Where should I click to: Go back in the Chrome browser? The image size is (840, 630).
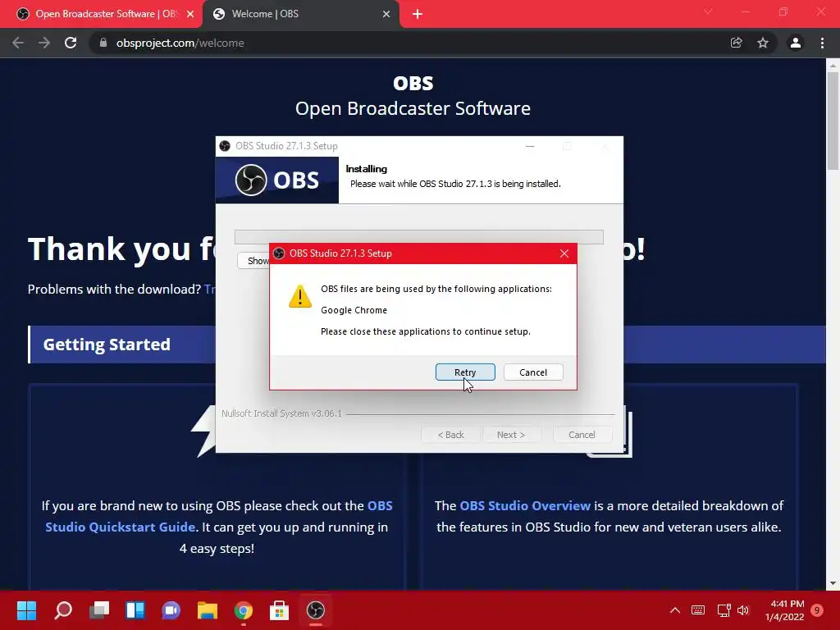coord(18,43)
